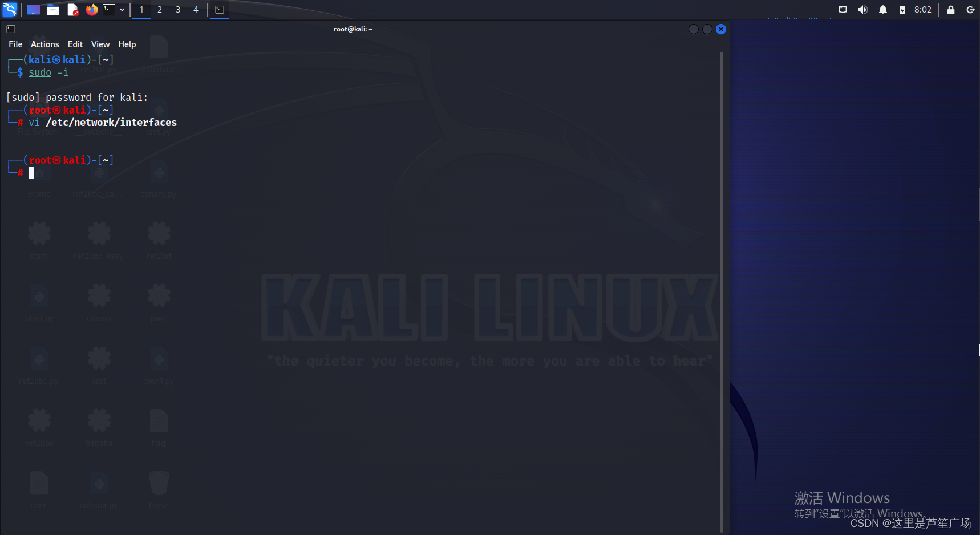Click the terminal vertical scrollbar
This screenshot has width=980, height=535.
coord(722,291)
